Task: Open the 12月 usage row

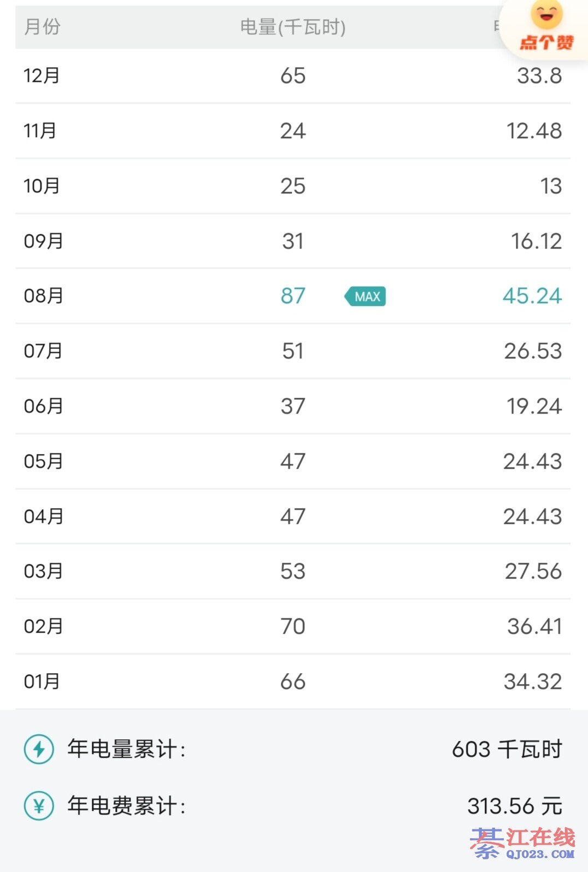Action: click(293, 76)
